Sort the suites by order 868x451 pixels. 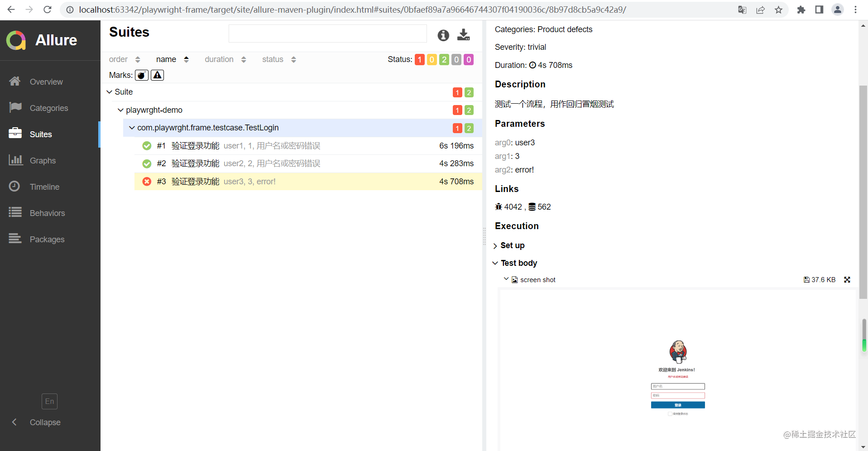125,59
